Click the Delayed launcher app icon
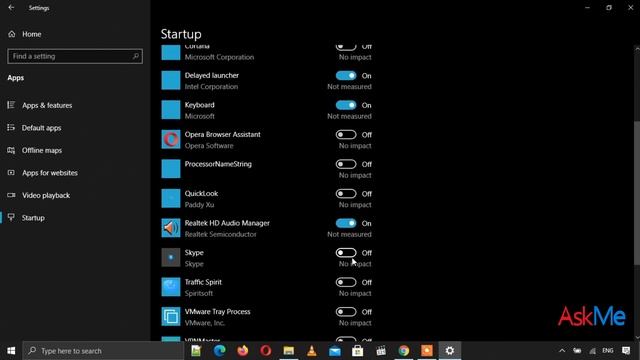The image size is (640, 360). click(x=171, y=80)
